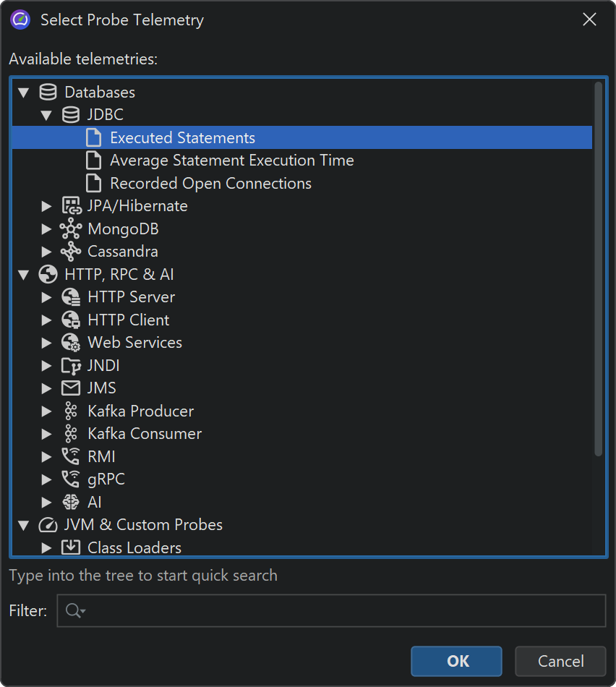Image resolution: width=616 pixels, height=687 pixels.
Task: Click the Class Loaders icon
Action: 71,547
